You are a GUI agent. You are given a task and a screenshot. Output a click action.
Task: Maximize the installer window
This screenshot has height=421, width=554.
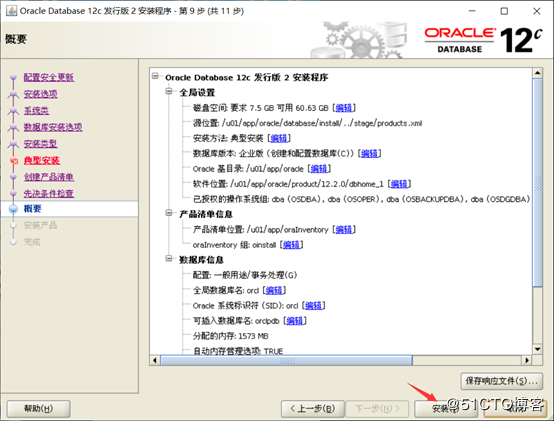pos(504,11)
